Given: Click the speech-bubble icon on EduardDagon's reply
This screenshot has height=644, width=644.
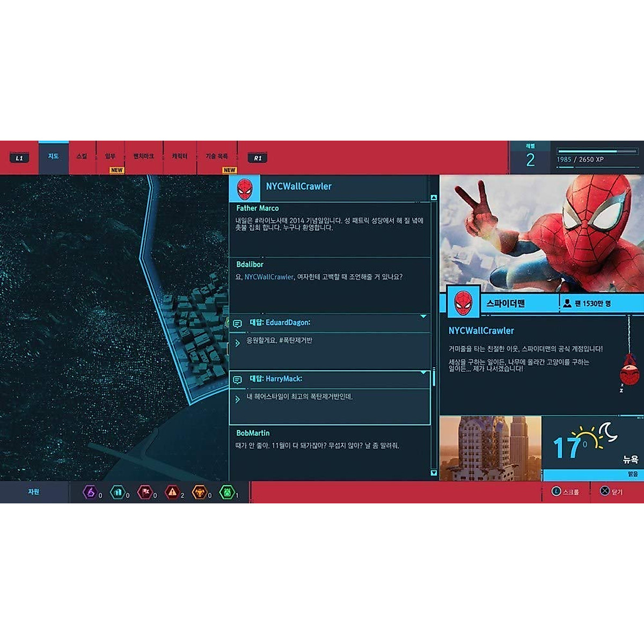Looking at the screenshot, I should click(237, 323).
